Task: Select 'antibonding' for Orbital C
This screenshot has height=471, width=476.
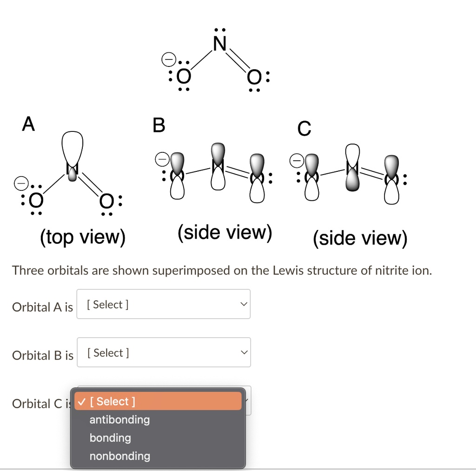Action: pos(119,419)
